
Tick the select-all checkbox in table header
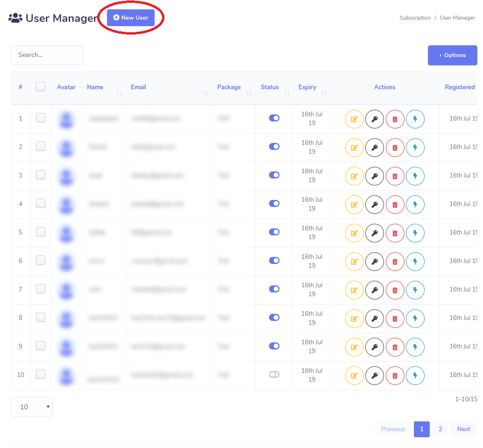pos(41,86)
